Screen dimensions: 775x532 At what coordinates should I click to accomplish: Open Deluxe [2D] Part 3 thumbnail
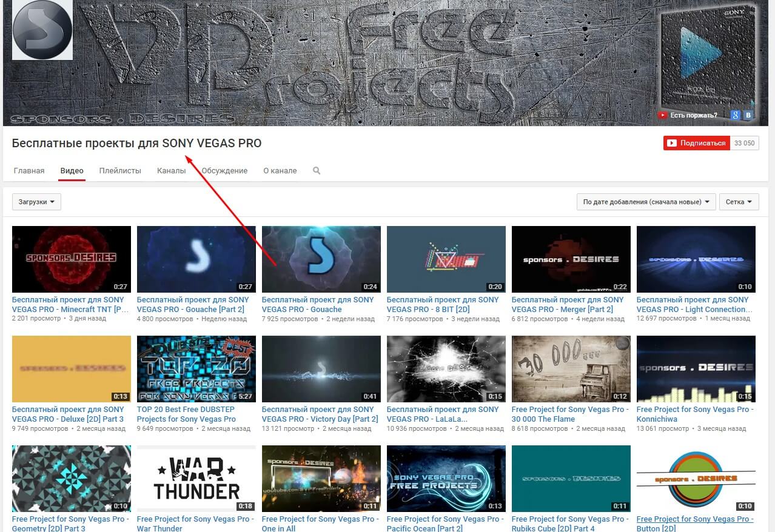72,369
